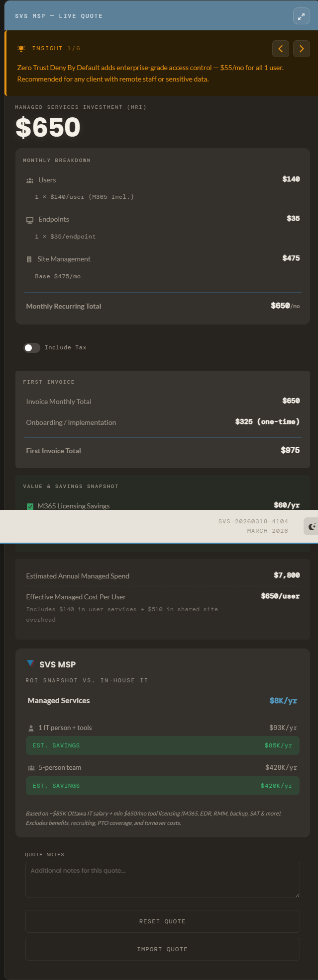Viewport: 318px width, 980px height.
Task: Click the lightbulb Insight icon
Action: pos(21,48)
